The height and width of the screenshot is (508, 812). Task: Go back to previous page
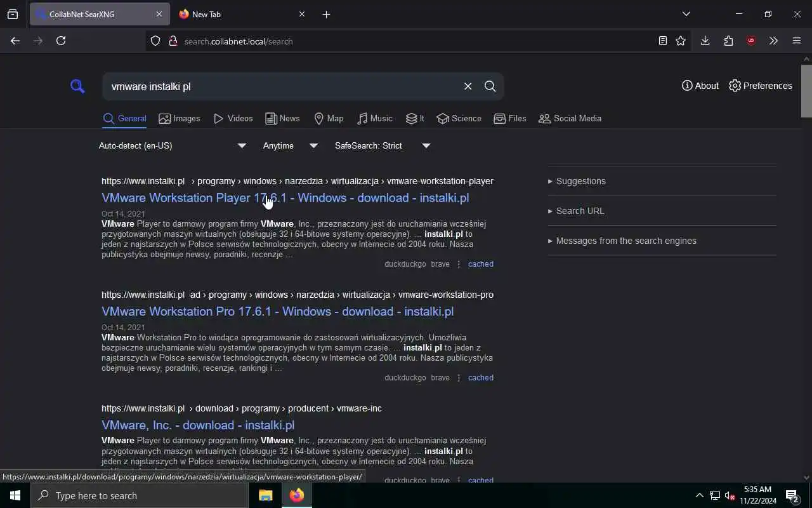point(15,41)
